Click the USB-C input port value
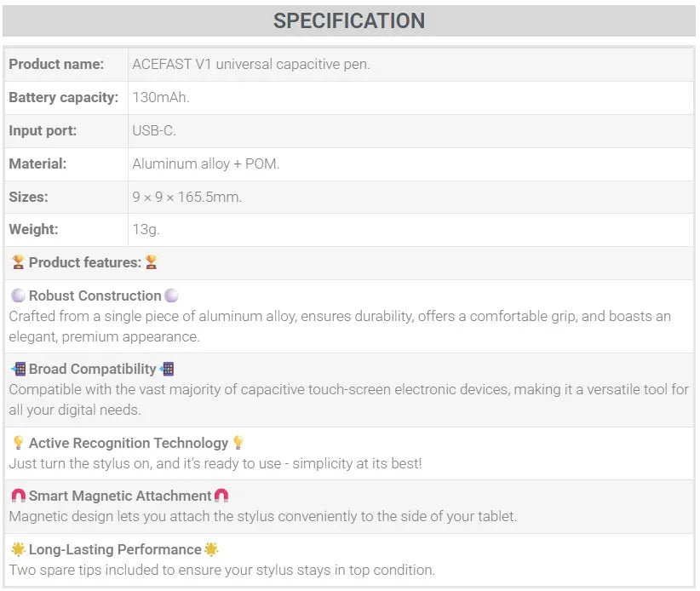700x591 pixels. tap(154, 131)
